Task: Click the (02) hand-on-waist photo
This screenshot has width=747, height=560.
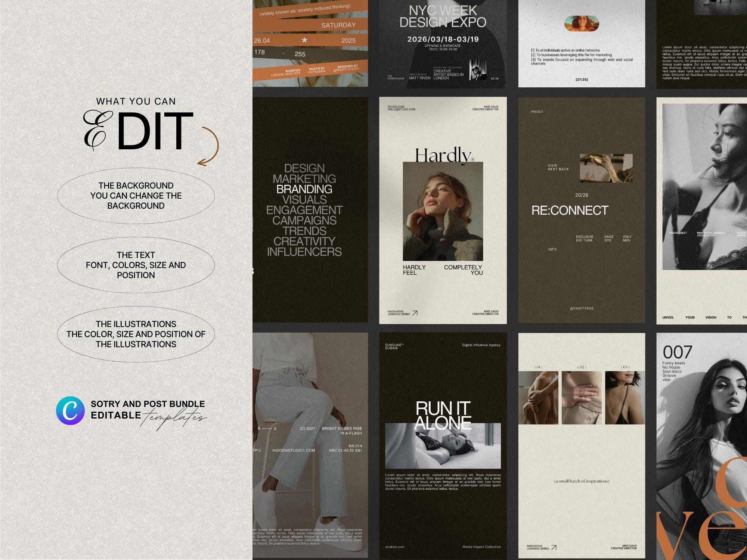Action: pos(582,398)
